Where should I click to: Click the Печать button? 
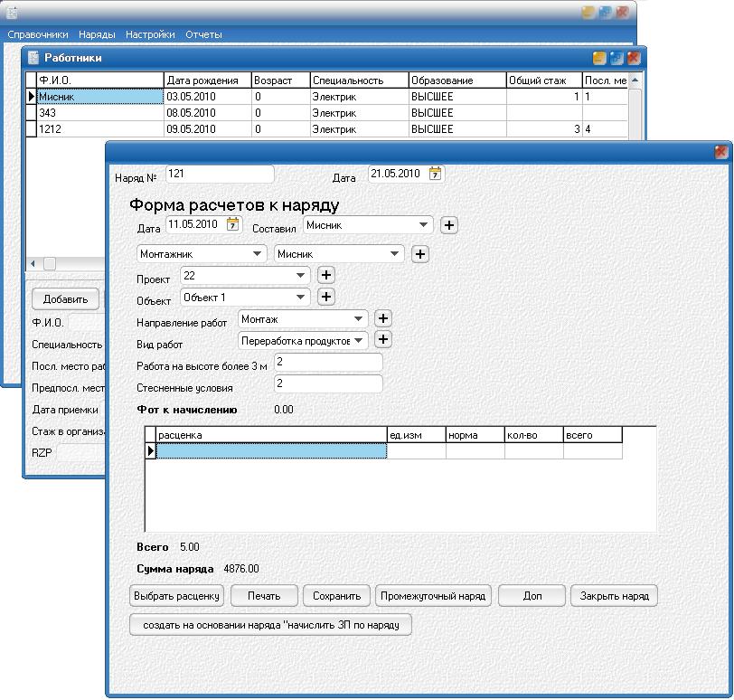[265, 596]
